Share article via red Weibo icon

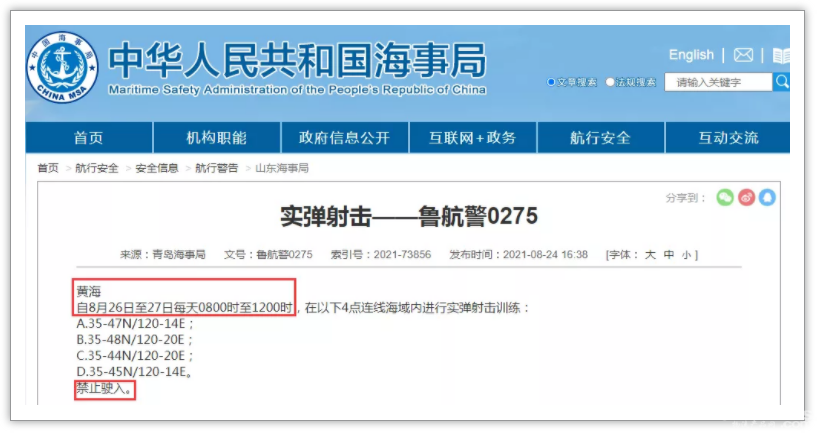point(746,197)
